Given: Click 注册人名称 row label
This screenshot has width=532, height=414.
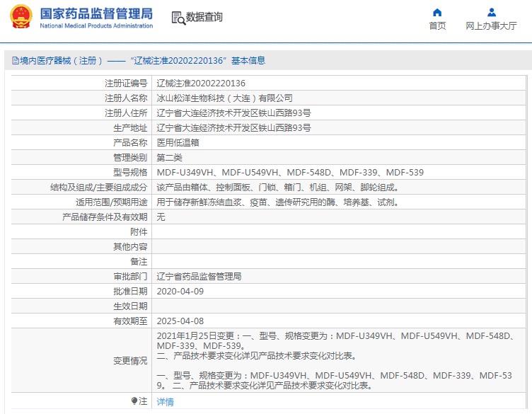Looking at the screenshot, I should click(x=126, y=98).
